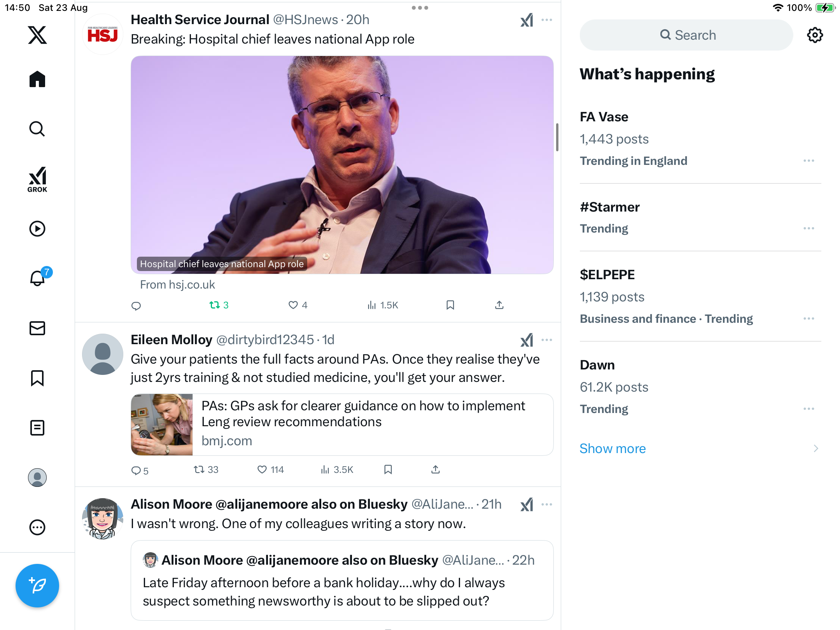Image resolution: width=840 pixels, height=630 pixels.
Task: Tap the Search input field
Action: click(686, 35)
